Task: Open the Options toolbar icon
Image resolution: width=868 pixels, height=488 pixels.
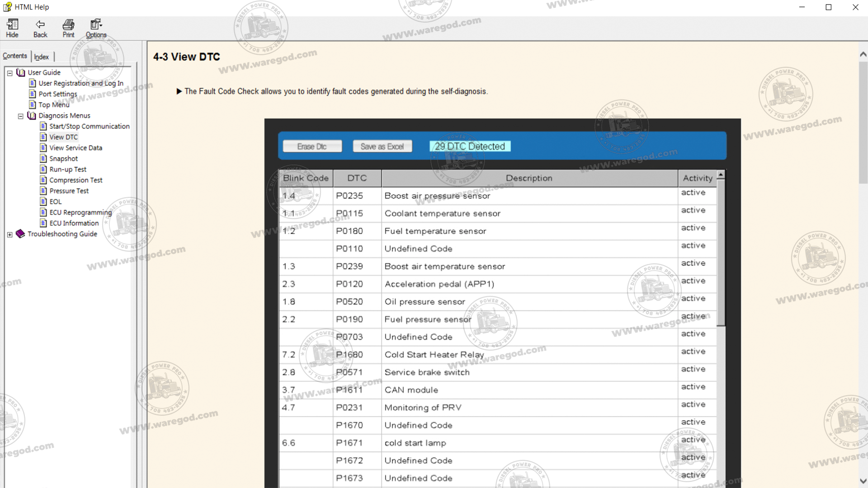Action: 96,24
